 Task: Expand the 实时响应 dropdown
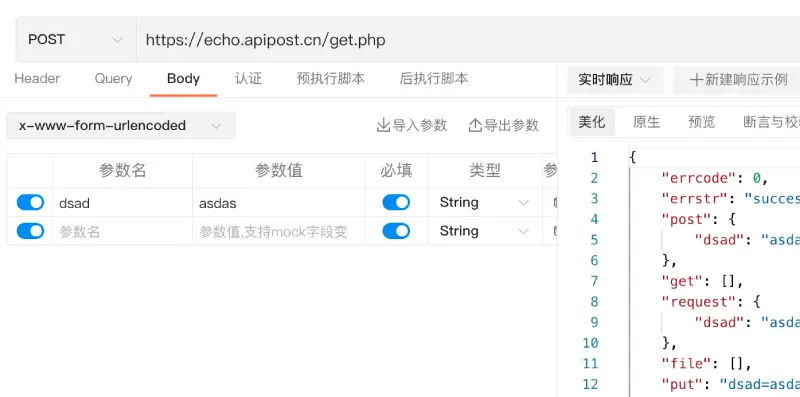tap(615, 80)
